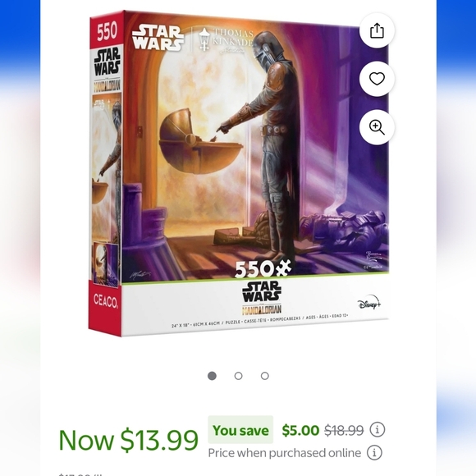Image resolution: width=476 pixels, height=476 pixels.
Task: Open the puzzle box product image
Action: [x=239, y=173]
